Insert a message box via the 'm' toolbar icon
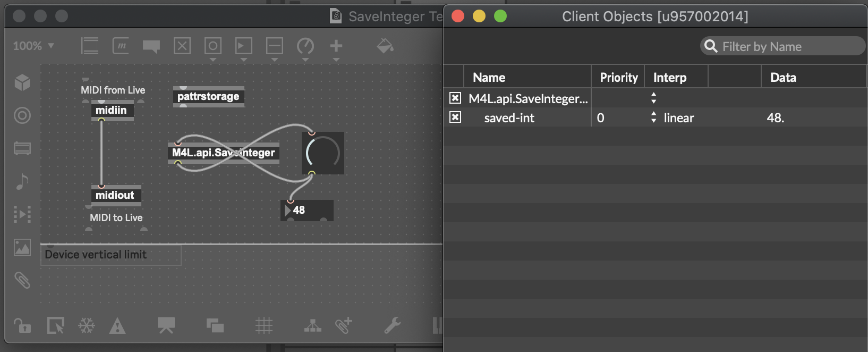 click(121, 46)
